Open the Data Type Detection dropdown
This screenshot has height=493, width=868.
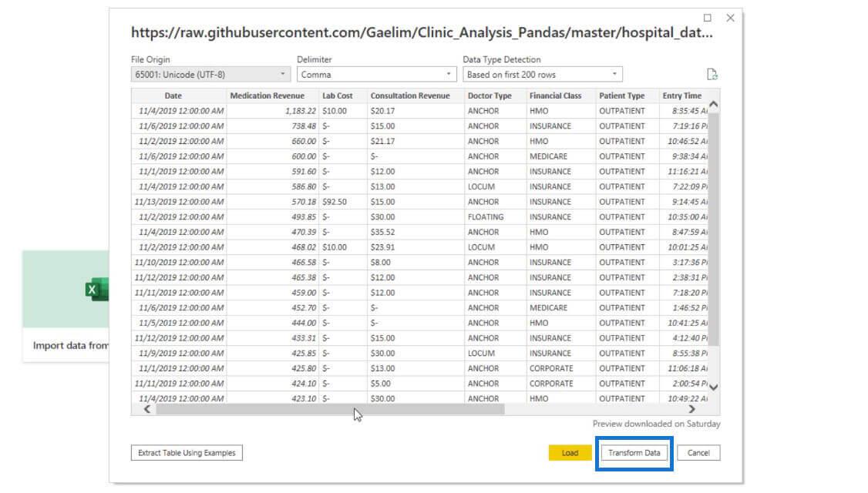click(543, 74)
